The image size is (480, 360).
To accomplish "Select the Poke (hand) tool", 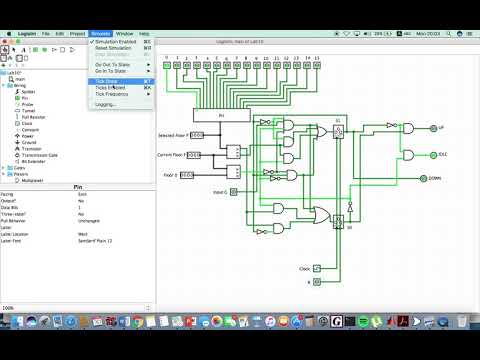I will [5, 50].
